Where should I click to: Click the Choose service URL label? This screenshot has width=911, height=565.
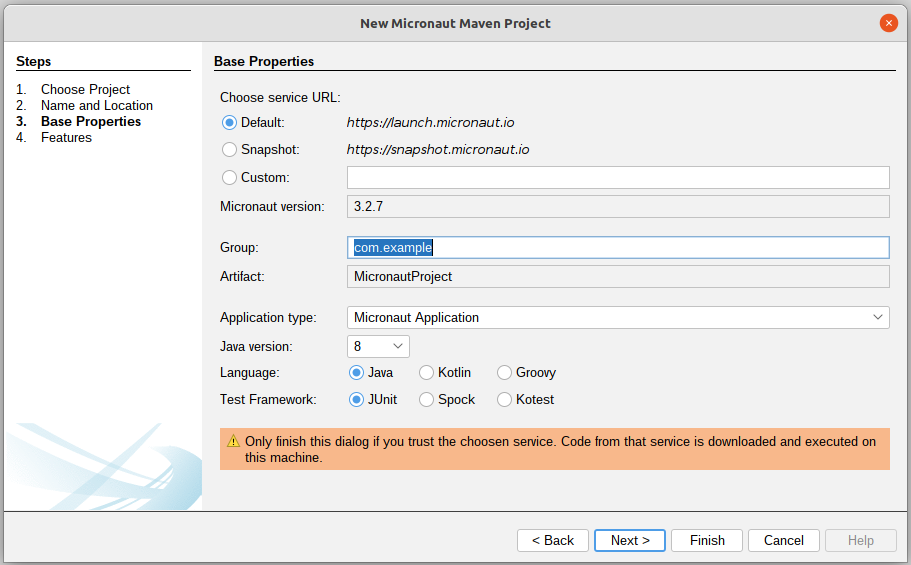pyautogui.click(x=280, y=98)
